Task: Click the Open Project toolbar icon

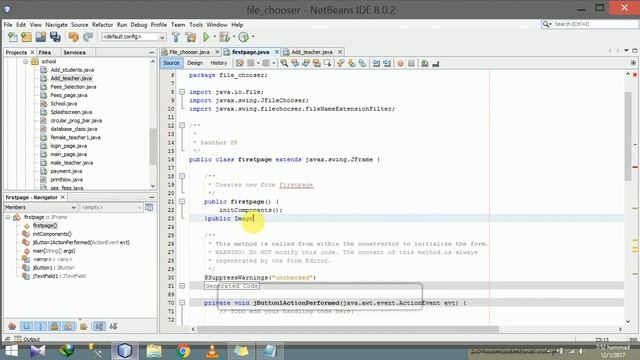Action: (x=40, y=37)
